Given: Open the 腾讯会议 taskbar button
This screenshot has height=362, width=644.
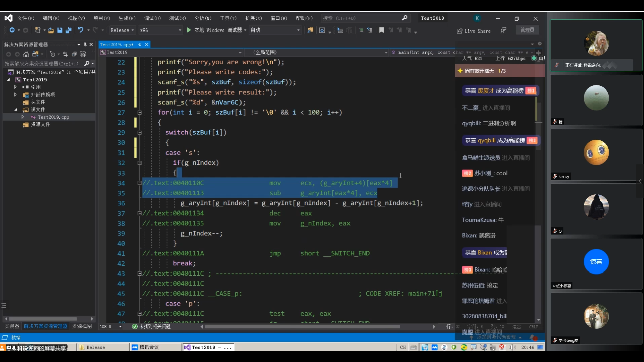Looking at the screenshot, I should tap(156, 347).
